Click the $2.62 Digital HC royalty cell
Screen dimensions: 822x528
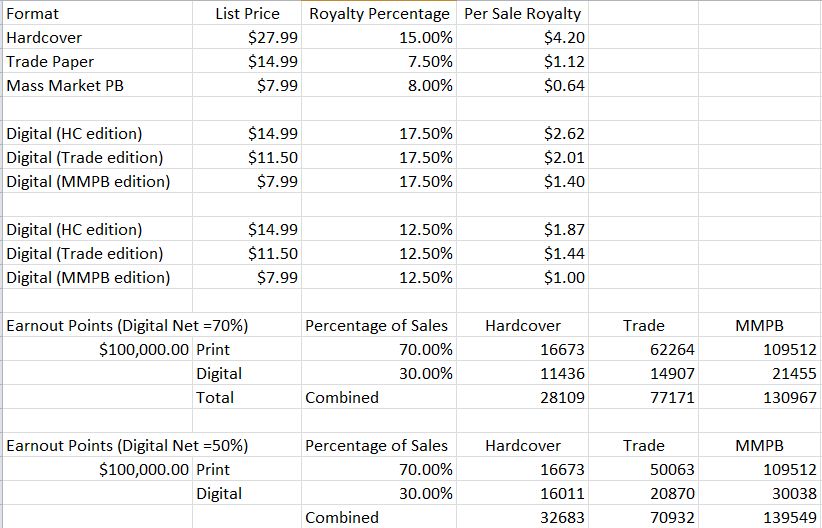pyautogui.click(x=523, y=133)
